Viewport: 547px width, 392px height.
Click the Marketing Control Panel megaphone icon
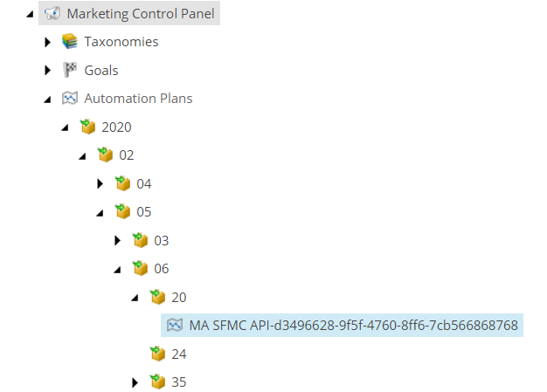click(x=52, y=13)
